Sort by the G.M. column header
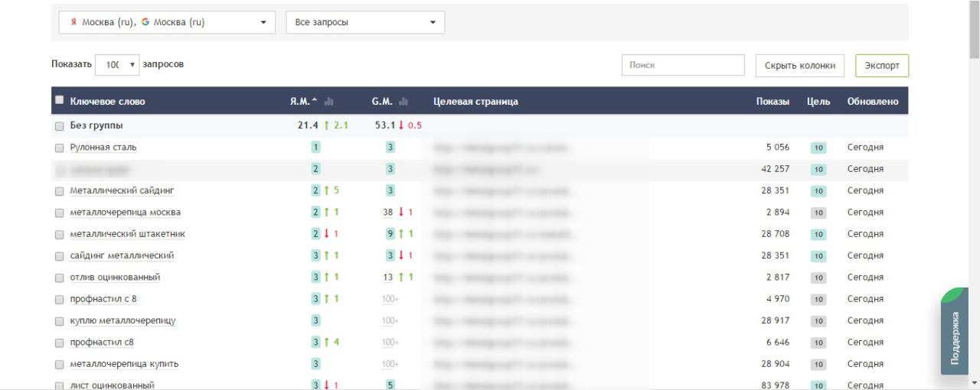 383,101
